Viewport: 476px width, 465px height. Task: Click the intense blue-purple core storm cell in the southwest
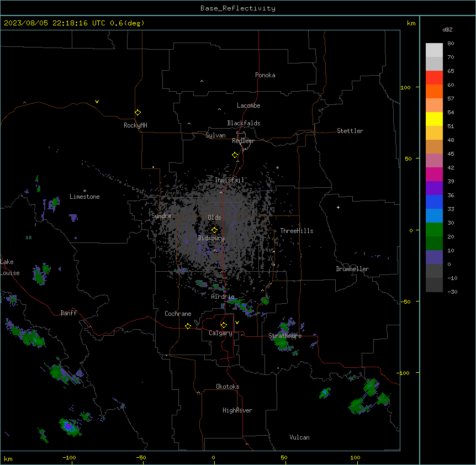[x=70, y=427]
